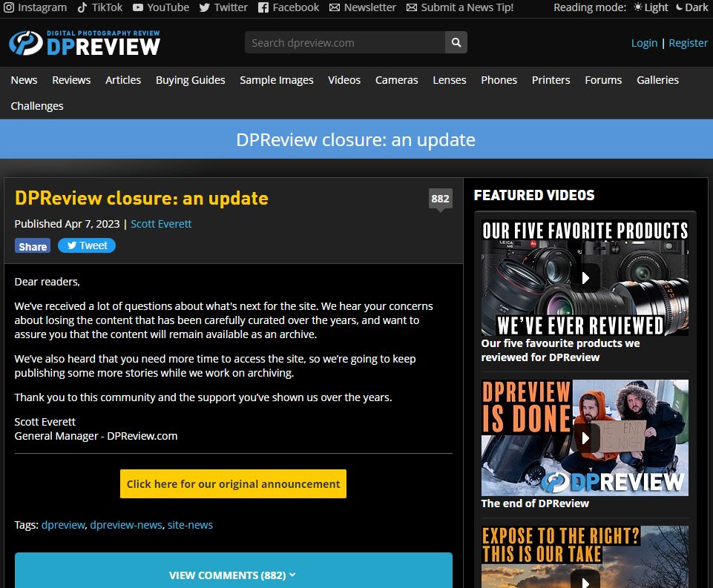Click Submit a News Tip link
The height and width of the screenshot is (588, 713).
pos(460,7)
